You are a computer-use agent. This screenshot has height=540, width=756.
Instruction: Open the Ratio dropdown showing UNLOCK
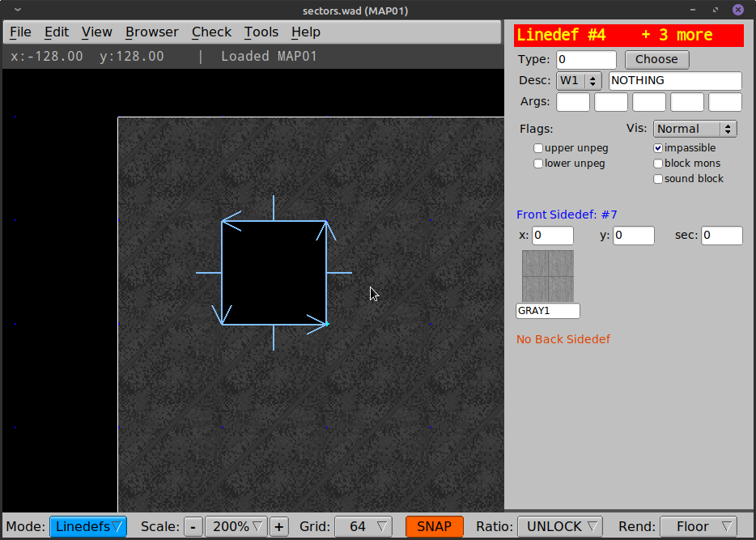click(559, 526)
